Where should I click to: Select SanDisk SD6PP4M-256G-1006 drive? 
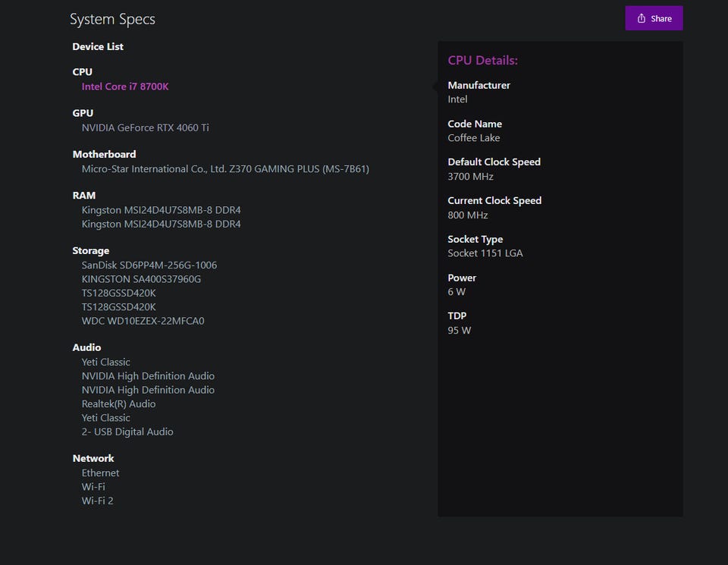click(x=149, y=265)
